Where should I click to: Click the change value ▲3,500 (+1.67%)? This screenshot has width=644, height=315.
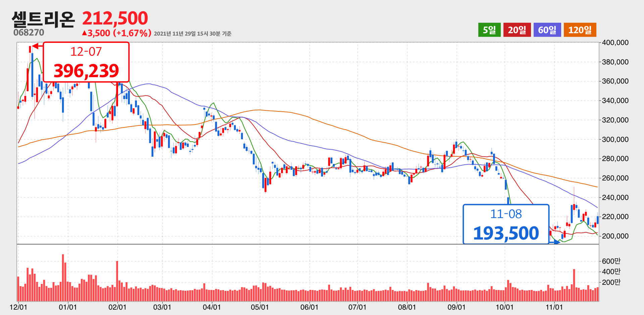coord(116,33)
